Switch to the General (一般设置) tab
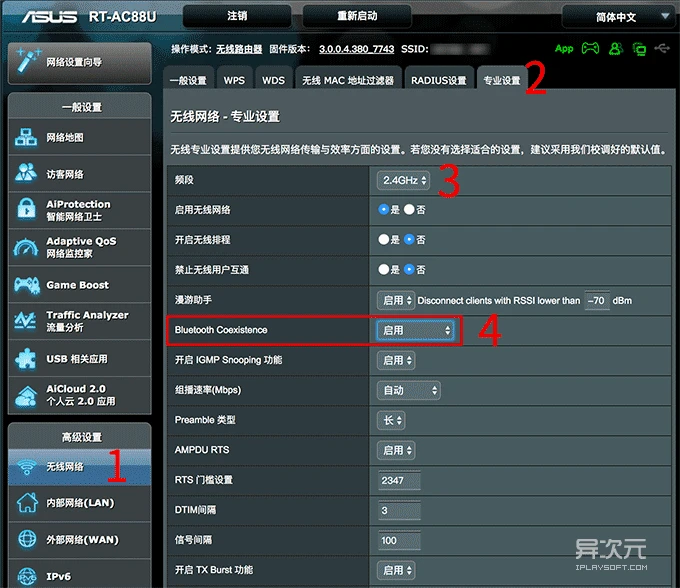Viewport: 680px width, 588px height. tap(189, 79)
